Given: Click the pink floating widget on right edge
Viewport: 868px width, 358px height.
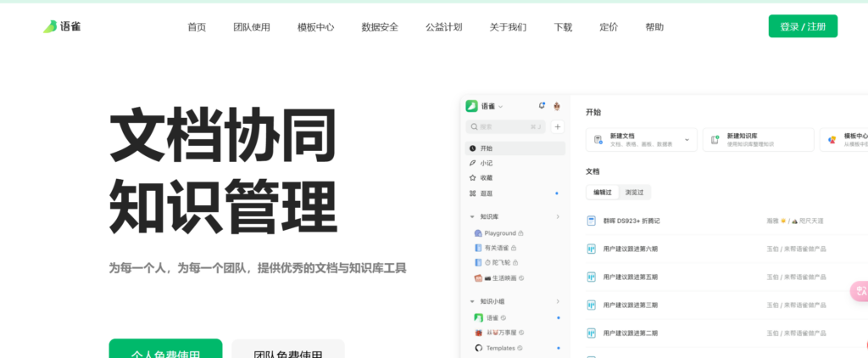Looking at the screenshot, I should pos(860,292).
